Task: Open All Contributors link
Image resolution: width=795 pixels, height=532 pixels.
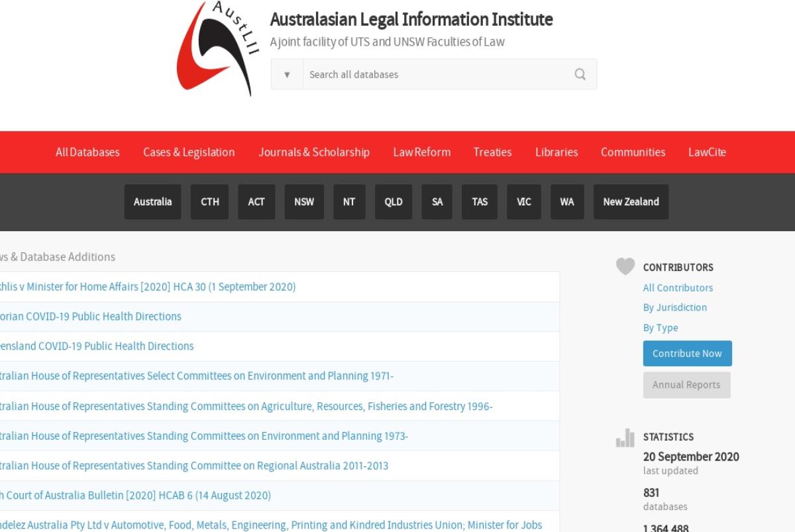Action: coord(678,288)
